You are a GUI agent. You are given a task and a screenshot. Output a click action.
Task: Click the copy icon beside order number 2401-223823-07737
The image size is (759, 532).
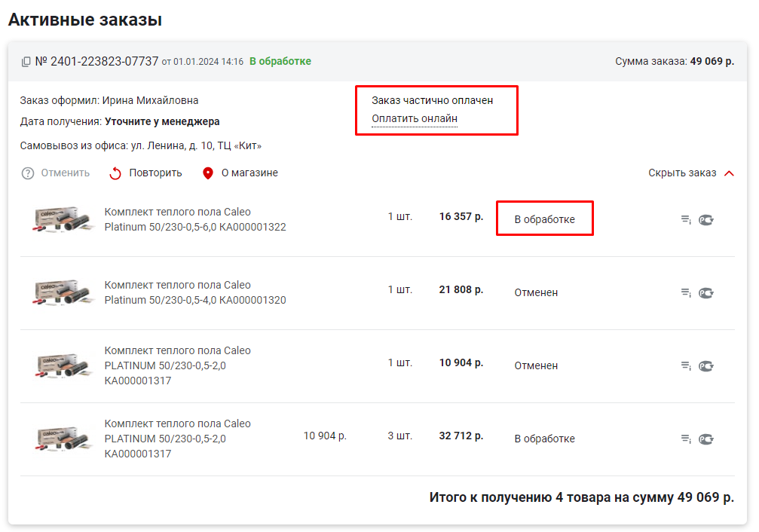point(27,61)
